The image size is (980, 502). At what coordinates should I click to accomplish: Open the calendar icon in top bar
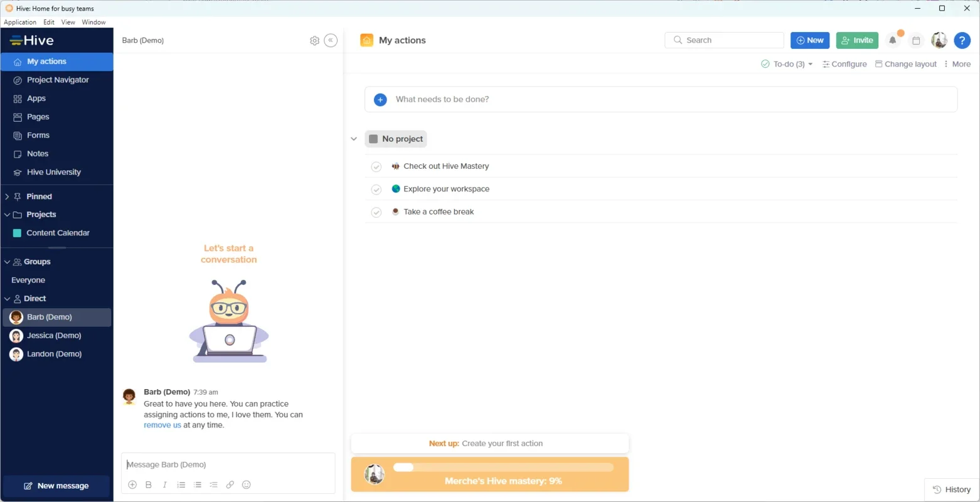coord(916,40)
